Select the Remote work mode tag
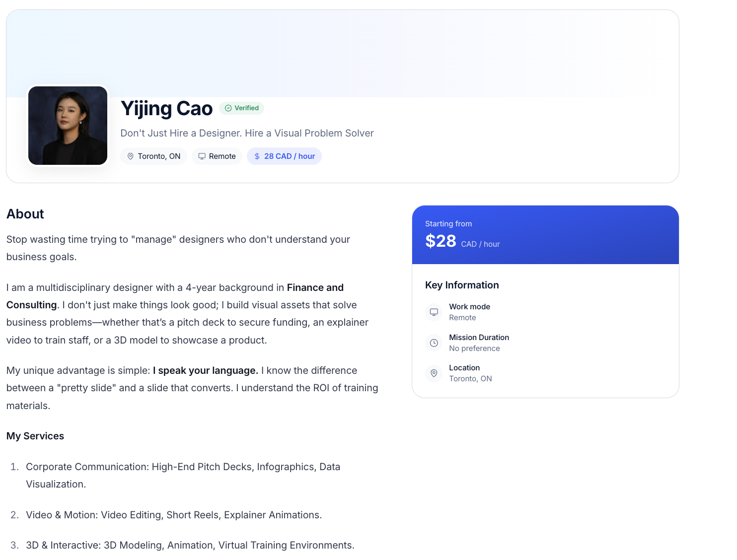 (217, 156)
